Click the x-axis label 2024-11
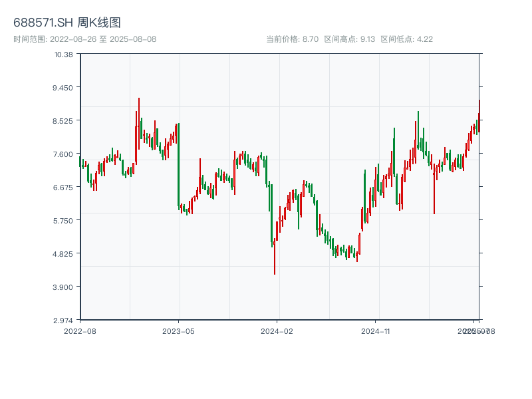The height and width of the screenshot is (399, 532). pos(375,331)
